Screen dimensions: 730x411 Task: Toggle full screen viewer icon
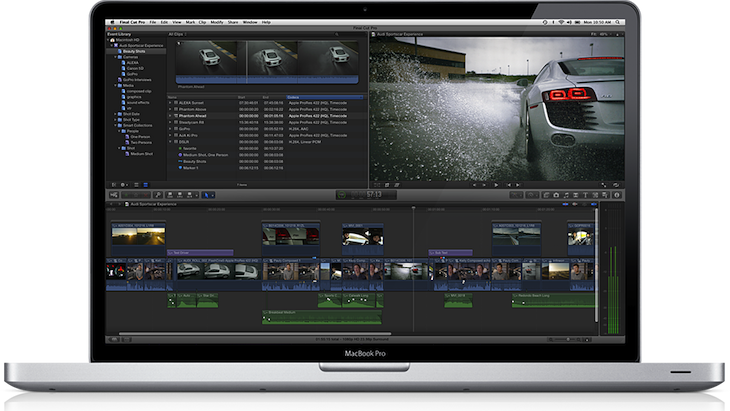point(604,185)
